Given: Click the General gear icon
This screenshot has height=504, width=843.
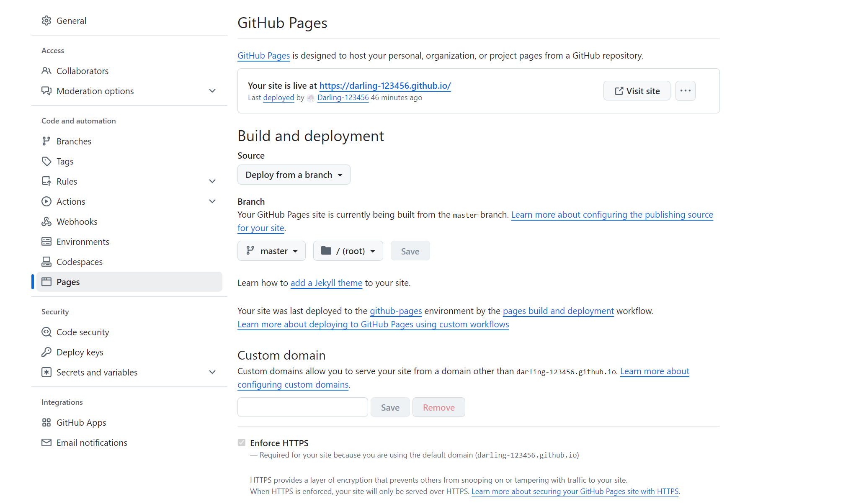Looking at the screenshot, I should click(46, 21).
